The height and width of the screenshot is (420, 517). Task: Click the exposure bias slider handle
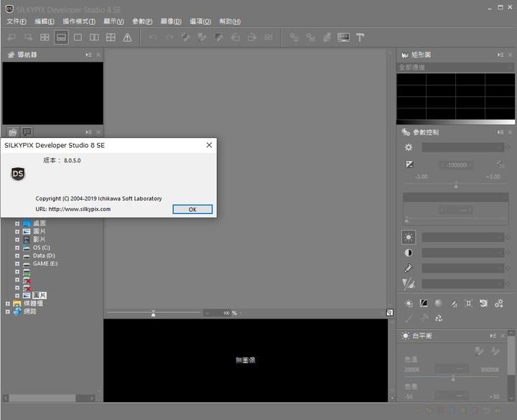456,185
